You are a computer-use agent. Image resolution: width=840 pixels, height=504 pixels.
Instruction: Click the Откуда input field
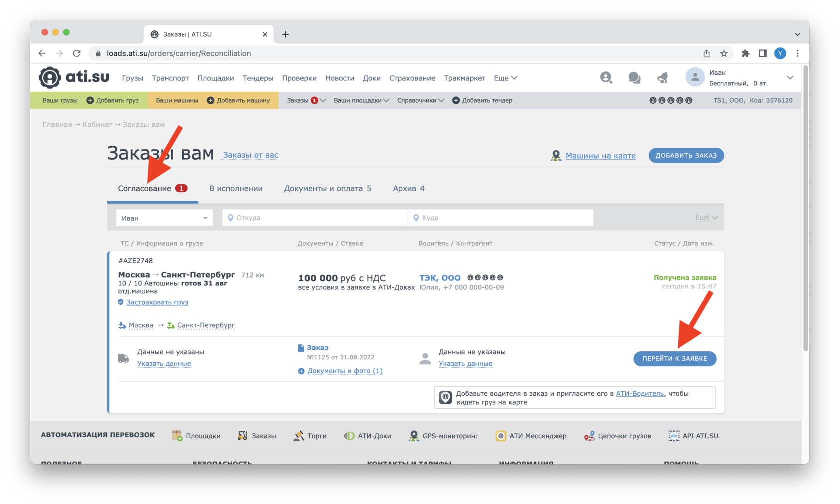[x=315, y=218]
